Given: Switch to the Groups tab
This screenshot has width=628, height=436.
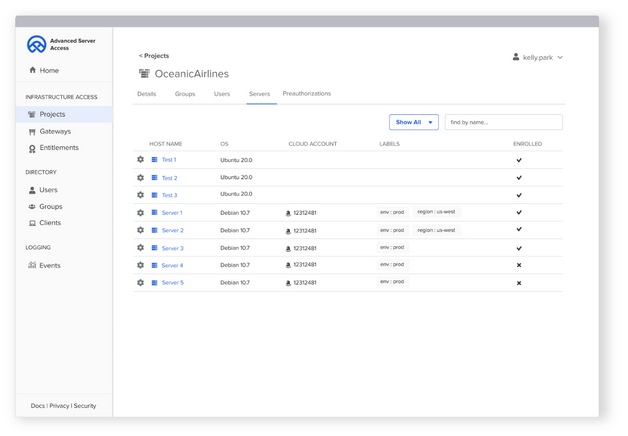Looking at the screenshot, I should 185,94.
